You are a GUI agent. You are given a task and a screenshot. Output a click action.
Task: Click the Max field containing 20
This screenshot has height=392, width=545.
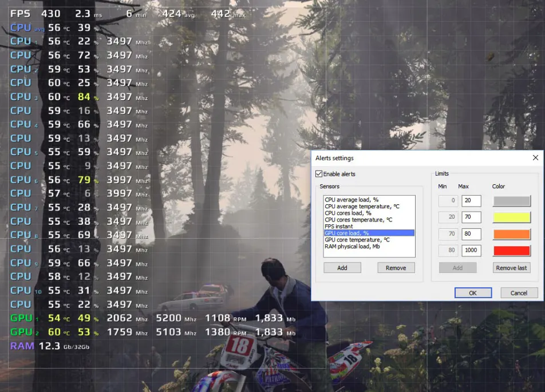click(471, 200)
